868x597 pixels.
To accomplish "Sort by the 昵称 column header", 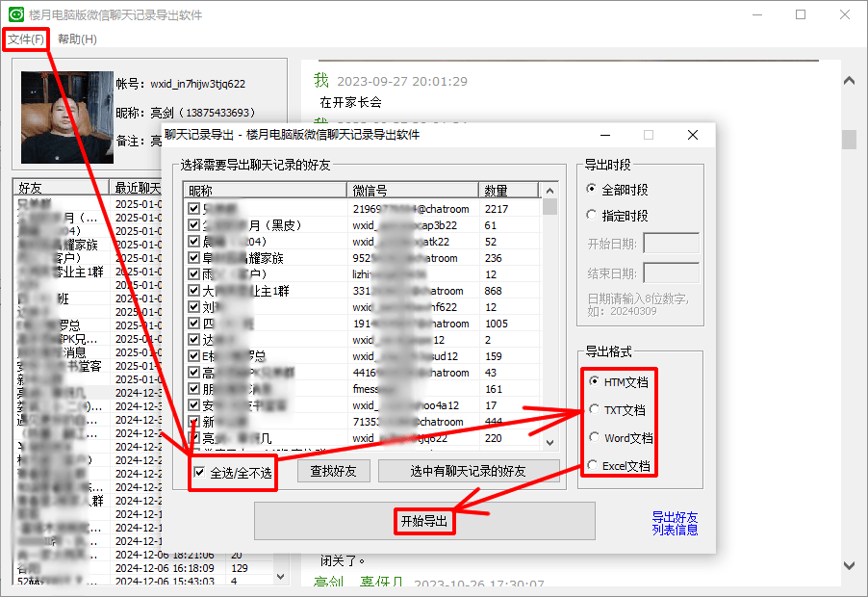I will tap(265, 191).
